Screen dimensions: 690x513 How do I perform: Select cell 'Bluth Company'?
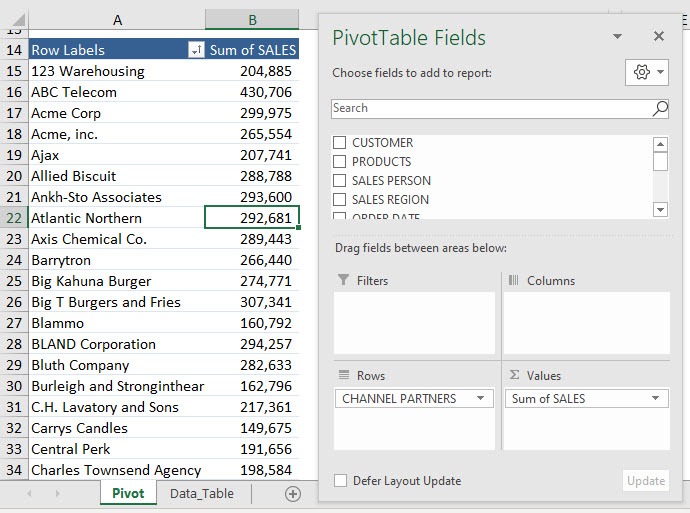(117, 365)
